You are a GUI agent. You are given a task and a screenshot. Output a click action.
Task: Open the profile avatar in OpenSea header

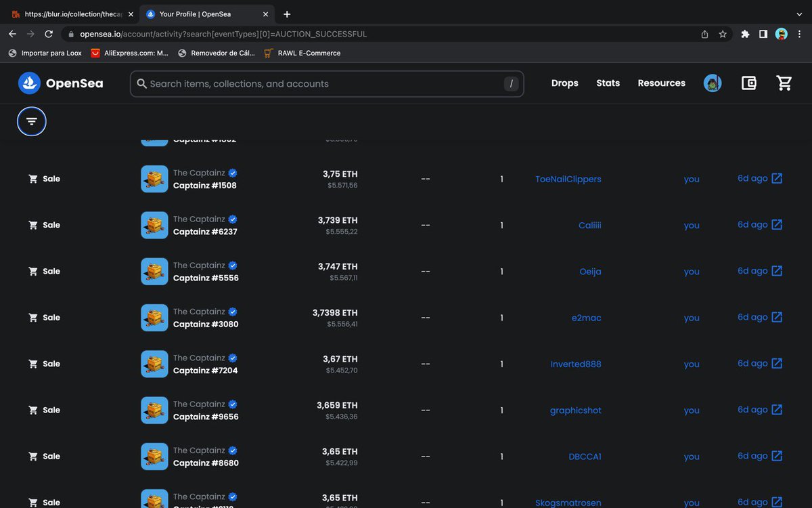pyautogui.click(x=713, y=83)
